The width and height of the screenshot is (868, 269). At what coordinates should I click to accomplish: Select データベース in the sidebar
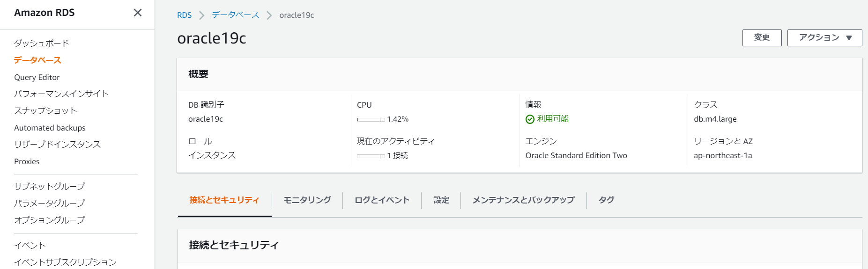[37, 60]
